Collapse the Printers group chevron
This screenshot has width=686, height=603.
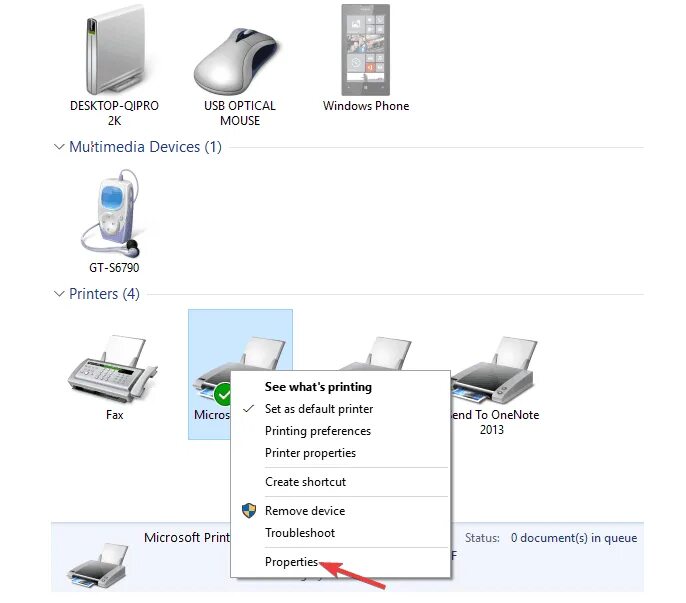pyautogui.click(x=59, y=294)
